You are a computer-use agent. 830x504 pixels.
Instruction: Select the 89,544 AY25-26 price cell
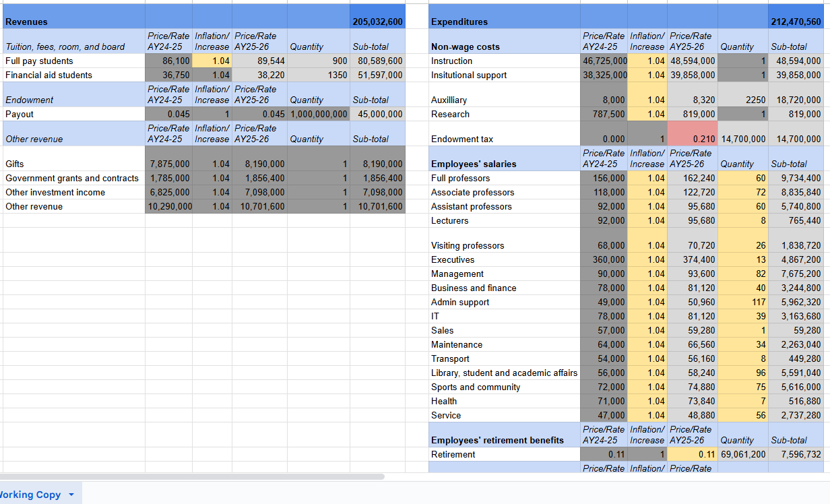(x=260, y=61)
